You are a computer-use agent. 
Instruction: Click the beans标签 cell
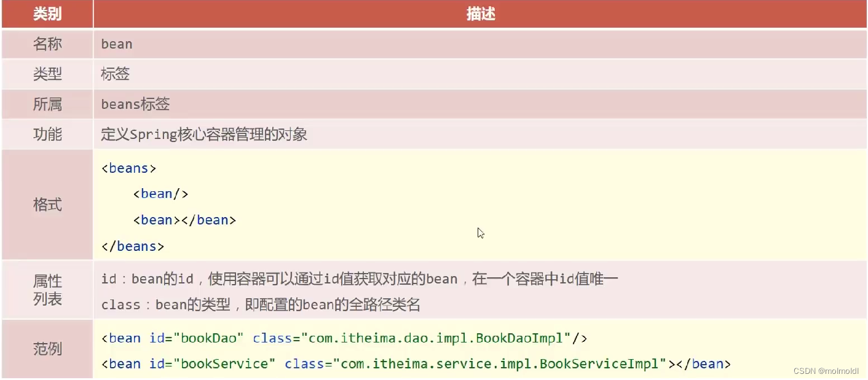(x=135, y=104)
